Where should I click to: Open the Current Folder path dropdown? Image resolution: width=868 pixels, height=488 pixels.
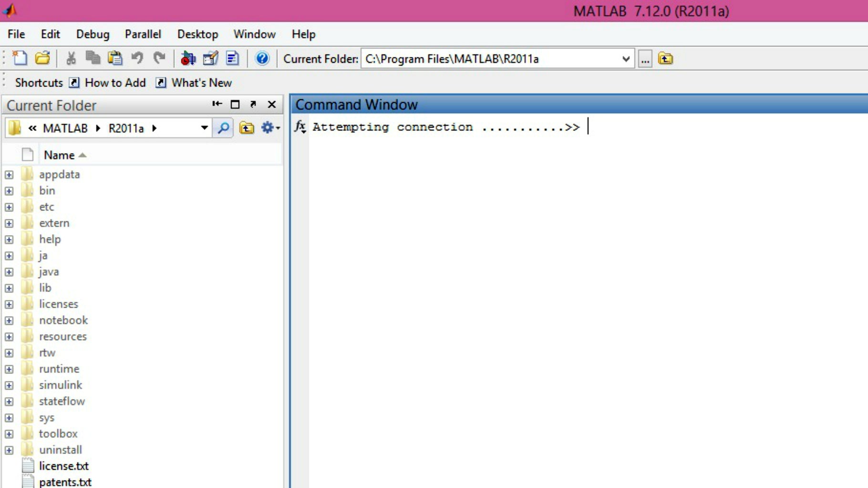click(x=625, y=59)
